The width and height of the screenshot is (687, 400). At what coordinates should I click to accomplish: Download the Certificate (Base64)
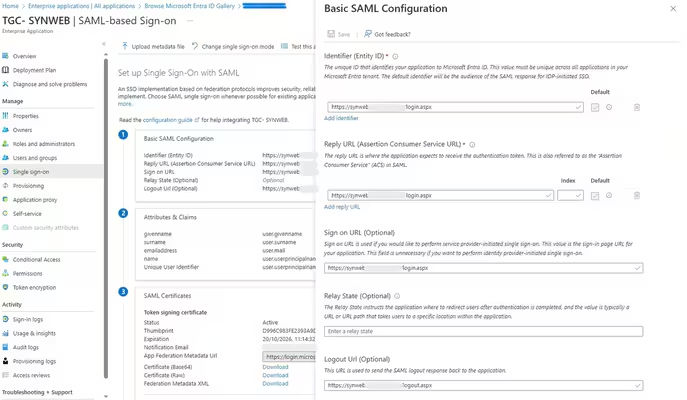coord(275,367)
